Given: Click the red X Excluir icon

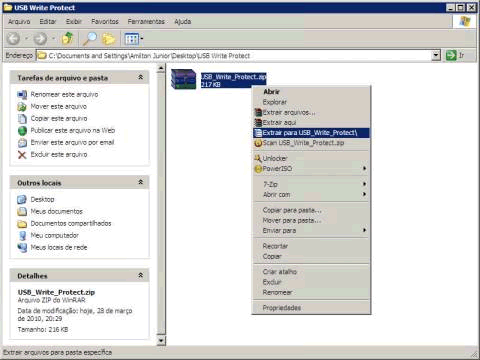Looking at the screenshot, I should [22, 155].
